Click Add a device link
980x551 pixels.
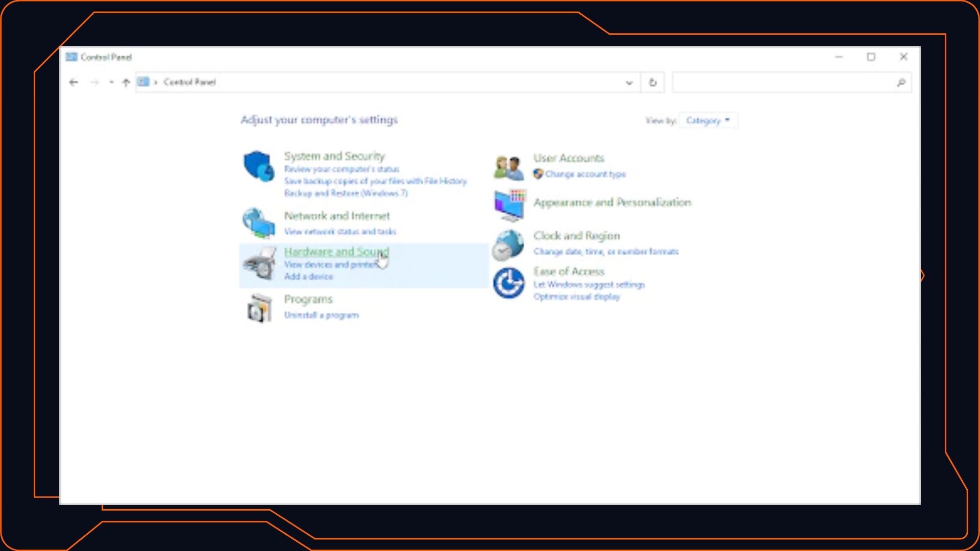click(308, 277)
